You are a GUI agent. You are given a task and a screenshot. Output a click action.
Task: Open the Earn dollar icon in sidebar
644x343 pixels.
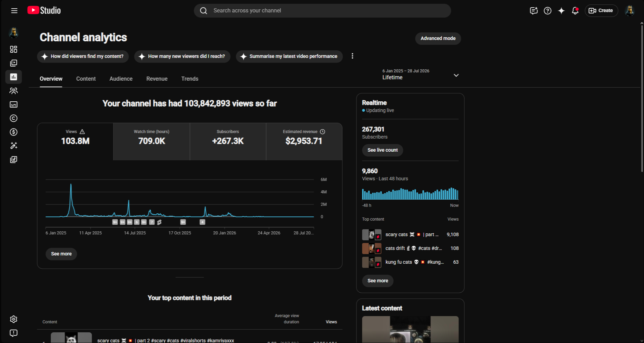point(13,132)
